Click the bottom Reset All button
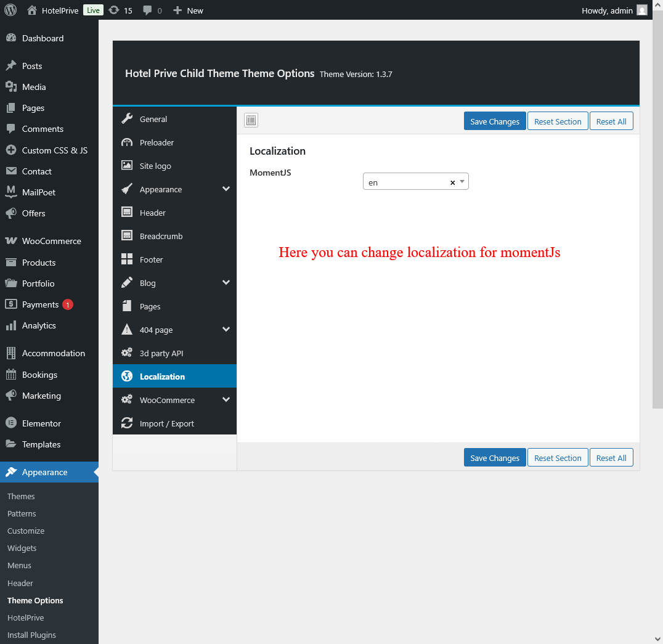 tap(611, 458)
